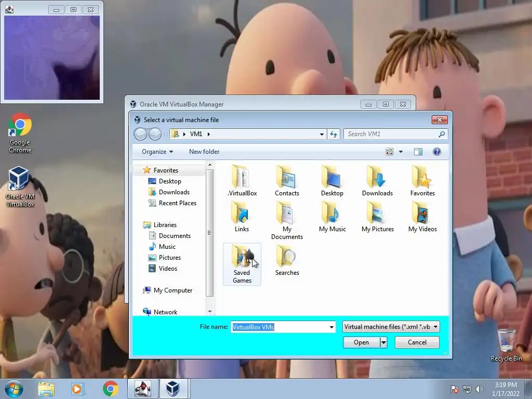Viewport: 532px width, 399px height.
Task: Open Windows Explorer from the taskbar
Action: coord(46,389)
